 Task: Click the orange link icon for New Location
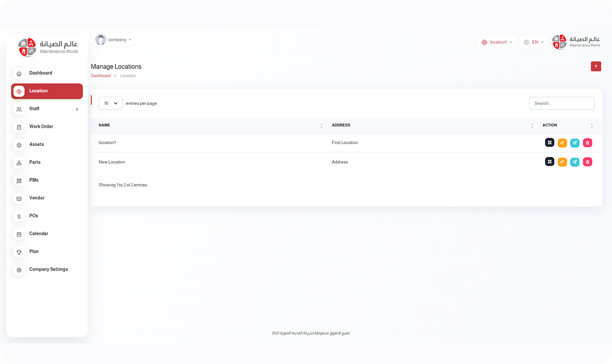pos(562,162)
